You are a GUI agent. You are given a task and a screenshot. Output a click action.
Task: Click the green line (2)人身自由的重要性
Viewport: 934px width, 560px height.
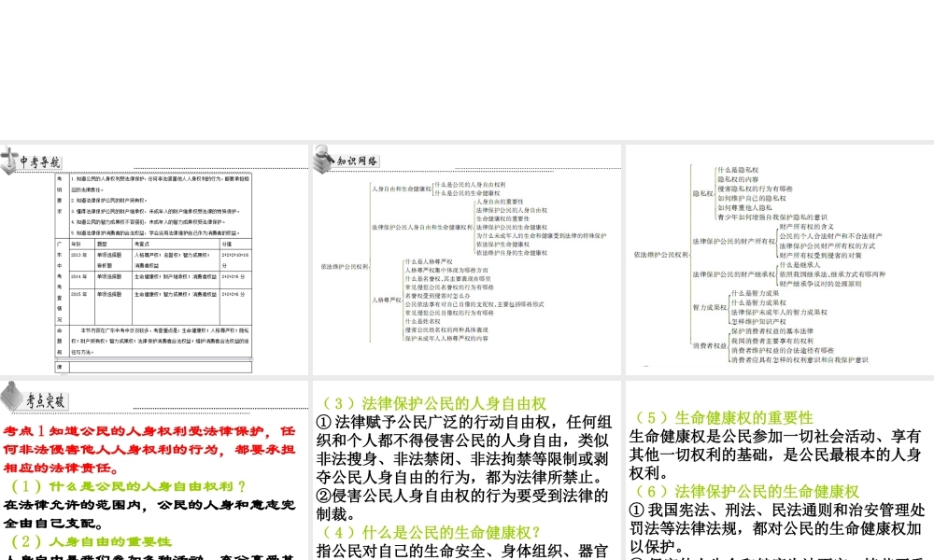[x=92, y=541]
